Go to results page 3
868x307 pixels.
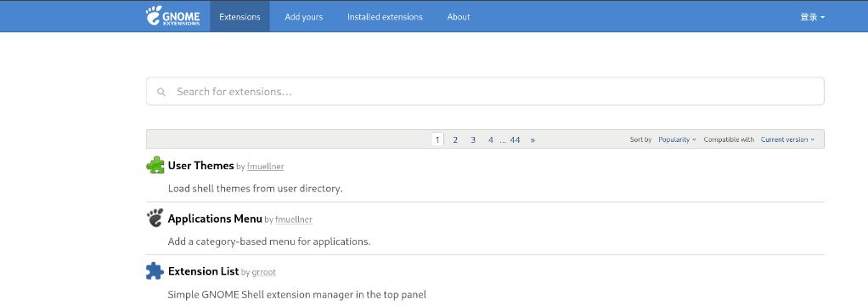(x=473, y=139)
